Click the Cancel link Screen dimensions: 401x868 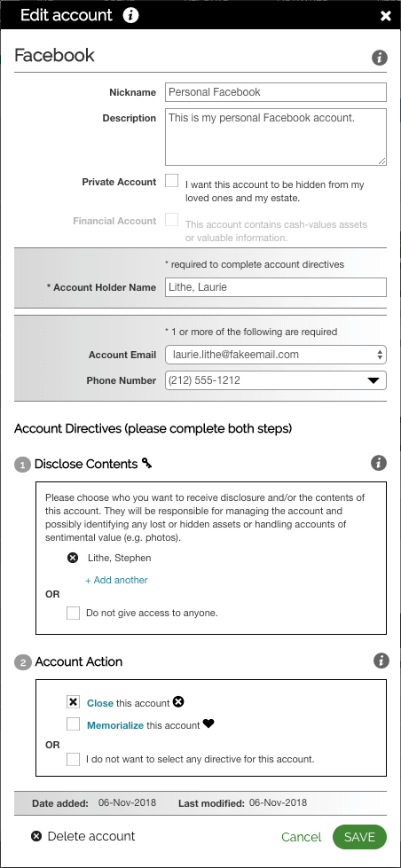tap(302, 837)
